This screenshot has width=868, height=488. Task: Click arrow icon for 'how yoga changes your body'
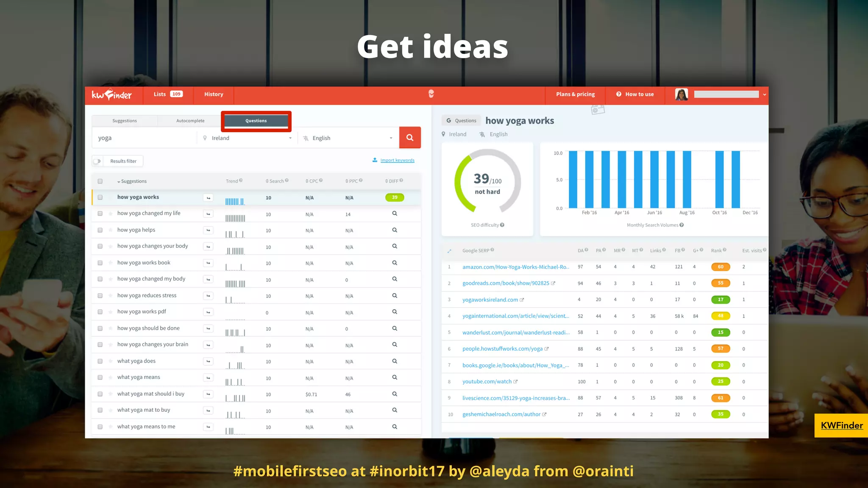(x=208, y=247)
